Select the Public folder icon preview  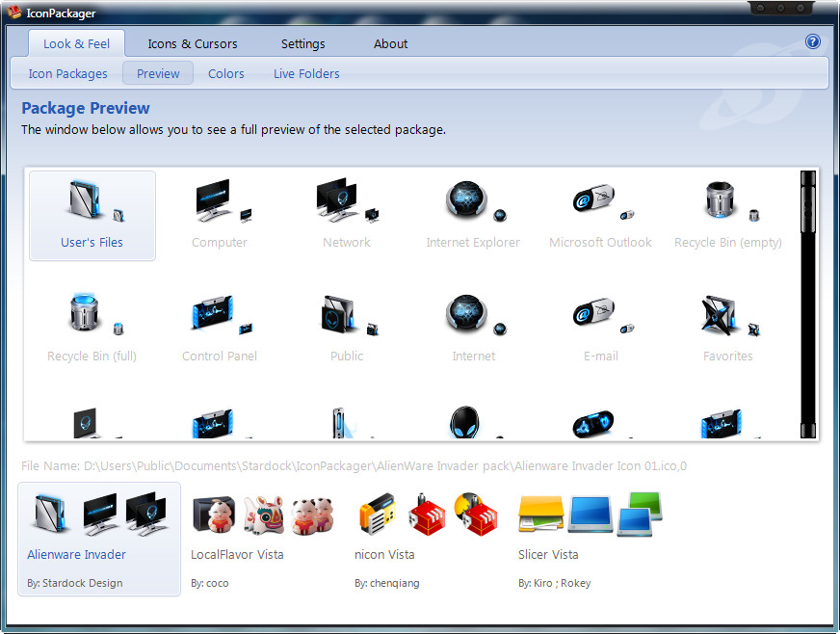347,330
